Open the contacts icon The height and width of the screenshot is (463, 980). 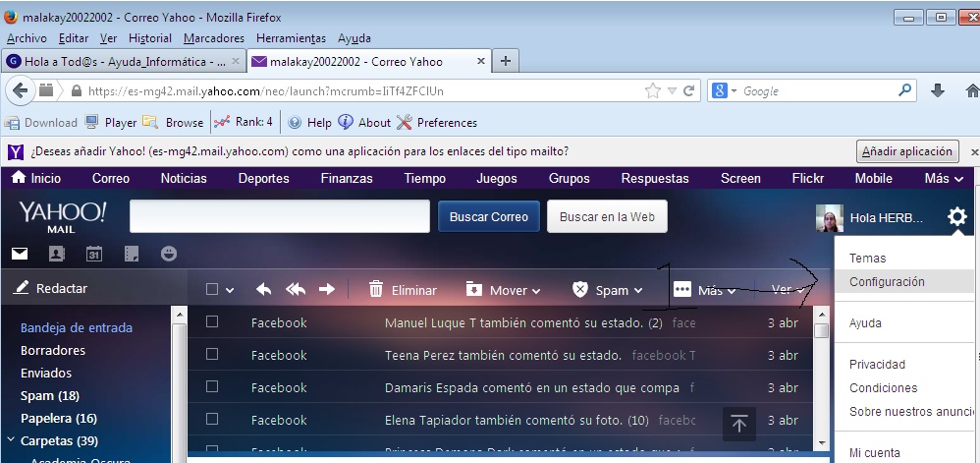coord(57,254)
